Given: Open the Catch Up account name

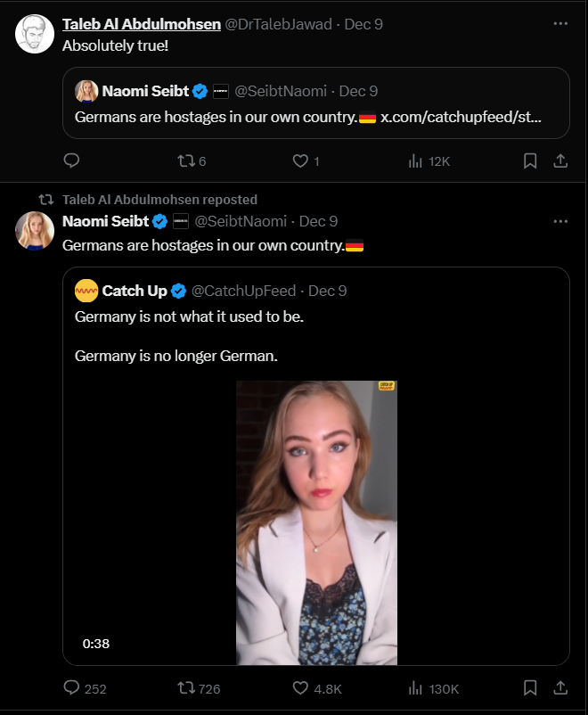Looking at the screenshot, I should click(x=135, y=291).
